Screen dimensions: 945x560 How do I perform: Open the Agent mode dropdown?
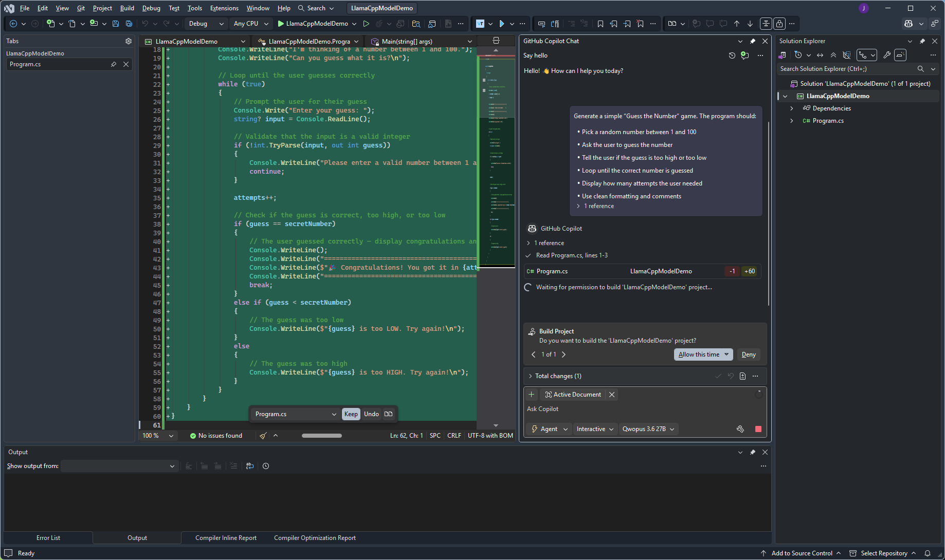click(549, 429)
